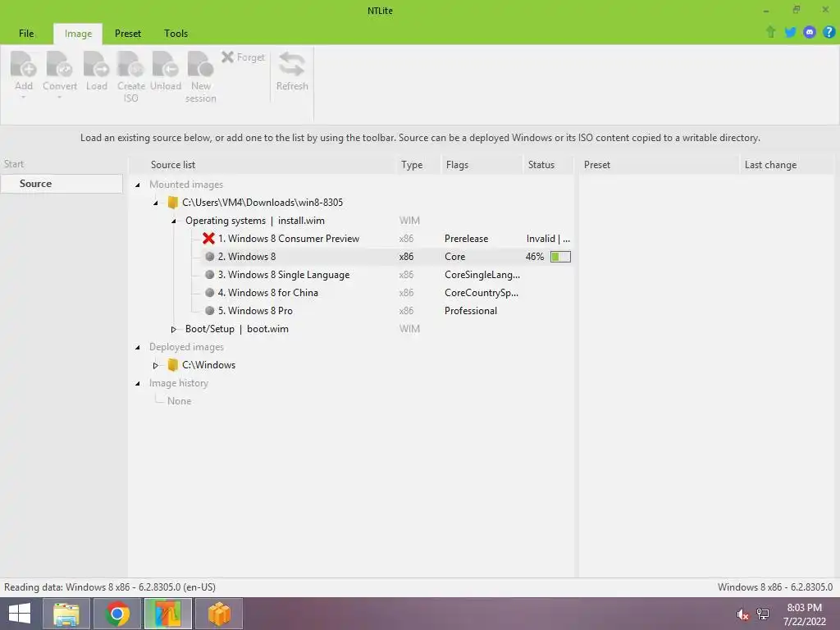Click the Forget X toolbar button
Viewport: 840px width, 630px height.
[x=243, y=57]
